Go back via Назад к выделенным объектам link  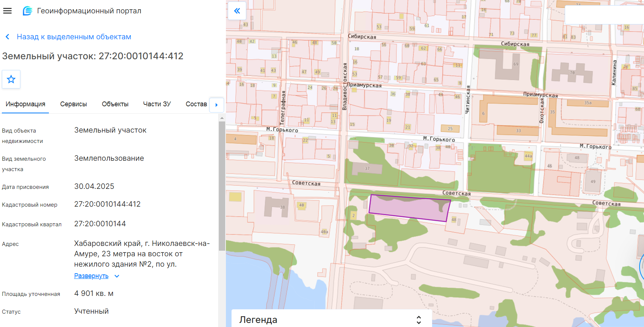[74, 37]
